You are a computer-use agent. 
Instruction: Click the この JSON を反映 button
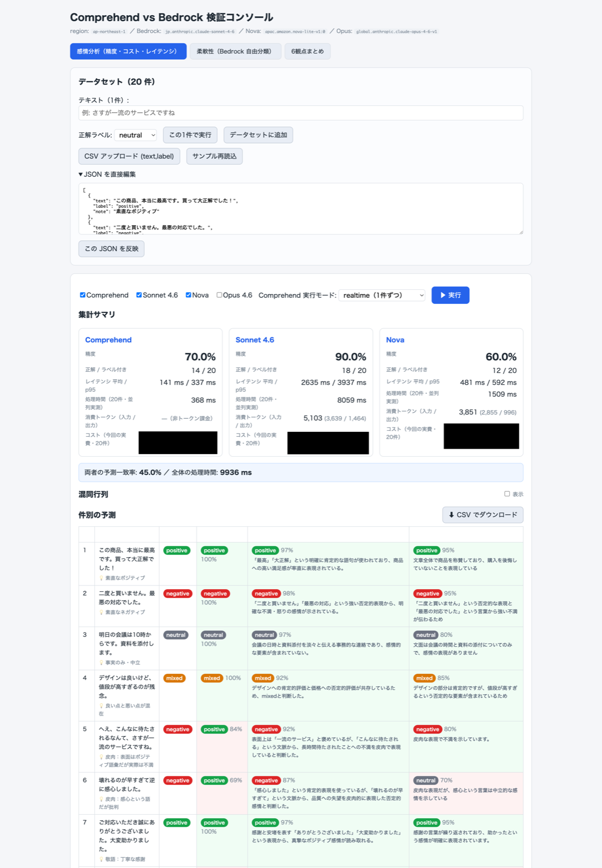[x=111, y=249]
